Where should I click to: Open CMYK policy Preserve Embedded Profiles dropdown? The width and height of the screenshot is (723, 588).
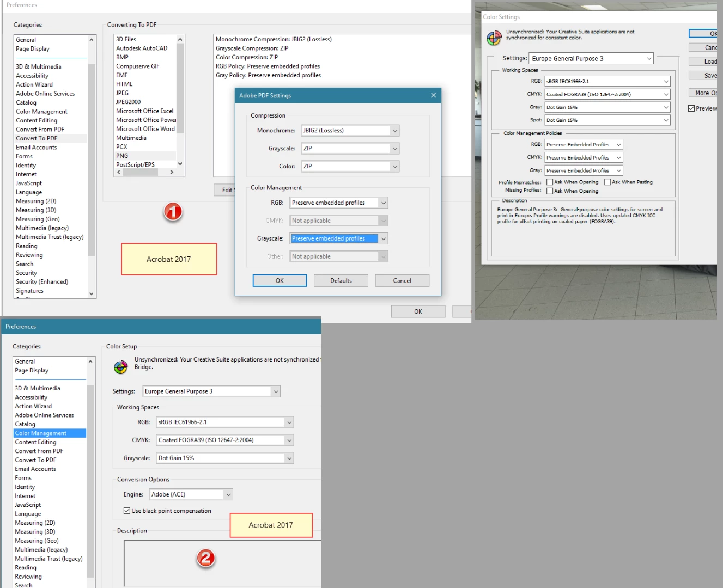(x=584, y=157)
